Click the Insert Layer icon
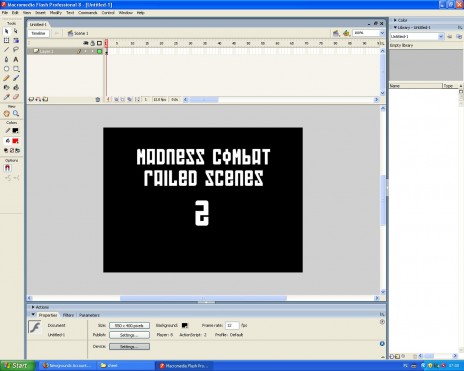464x371 pixels. click(31, 99)
